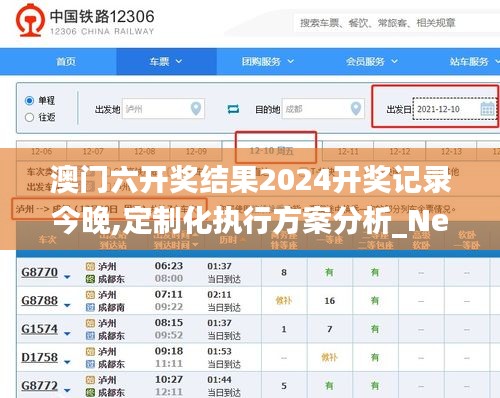500x398 pixels.
Task: Click the departure time 09:18
Action: pyautogui.click(x=169, y=351)
